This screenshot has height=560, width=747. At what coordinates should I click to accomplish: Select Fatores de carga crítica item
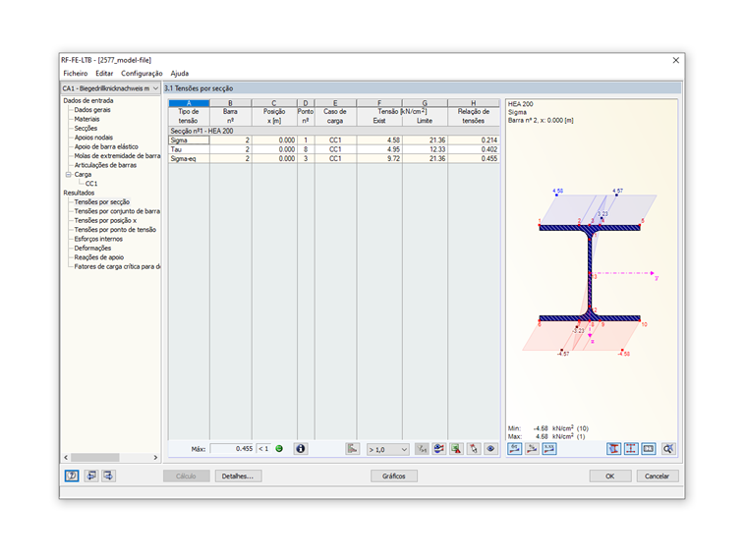pos(117,266)
